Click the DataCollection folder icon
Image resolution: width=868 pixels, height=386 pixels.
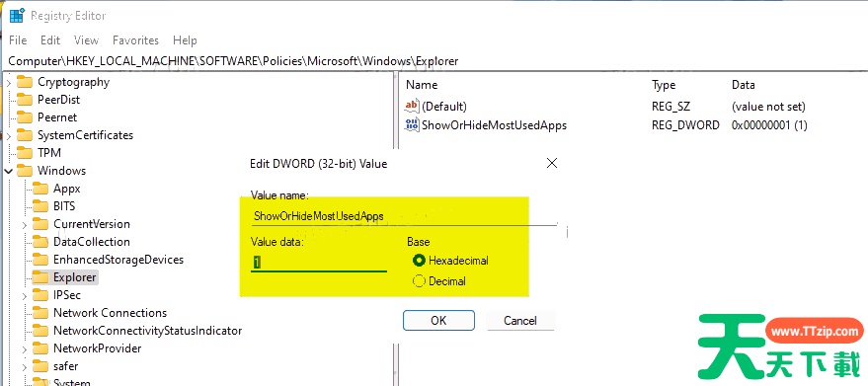click(40, 242)
